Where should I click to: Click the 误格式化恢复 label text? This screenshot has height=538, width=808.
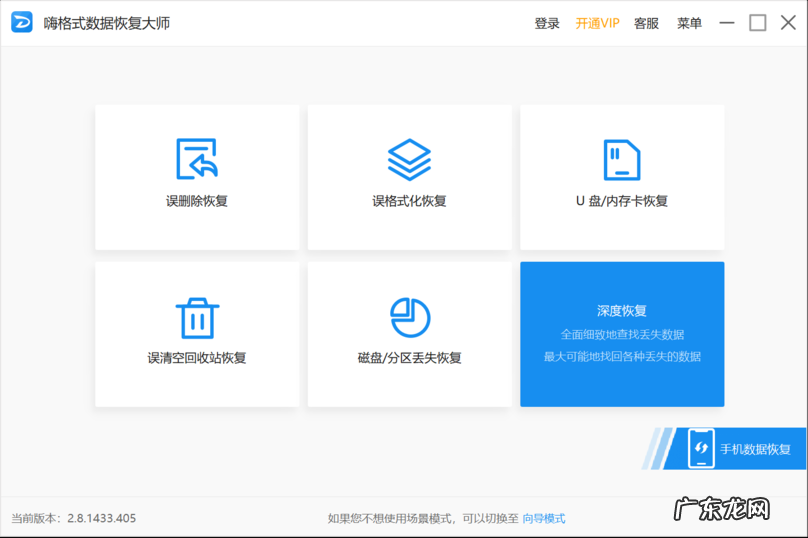click(409, 201)
